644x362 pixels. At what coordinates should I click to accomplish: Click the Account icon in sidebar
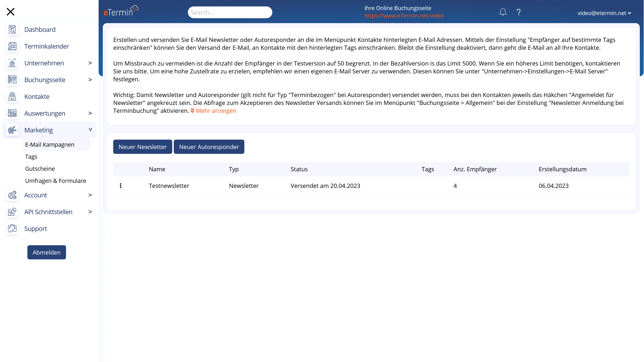[x=12, y=195]
